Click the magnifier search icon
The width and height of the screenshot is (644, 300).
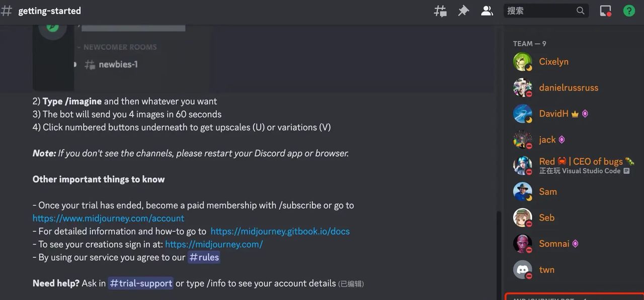tap(581, 11)
